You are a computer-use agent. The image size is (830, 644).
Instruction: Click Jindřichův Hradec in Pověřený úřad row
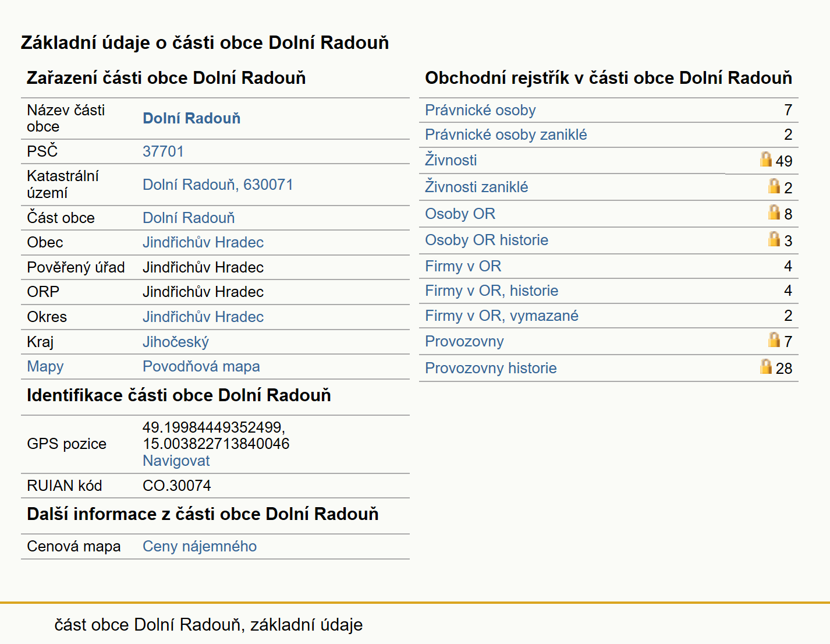tap(203, 267)
